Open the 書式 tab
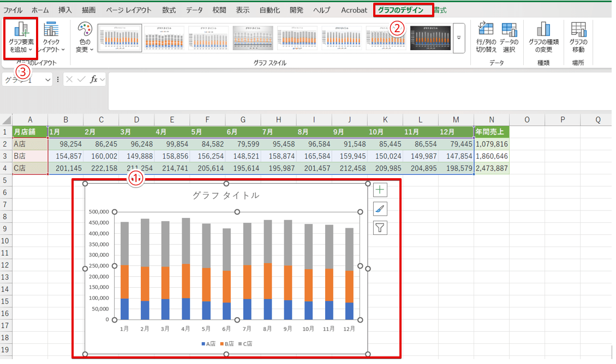Viewport: 616px width, 364px height. (440, 10)
